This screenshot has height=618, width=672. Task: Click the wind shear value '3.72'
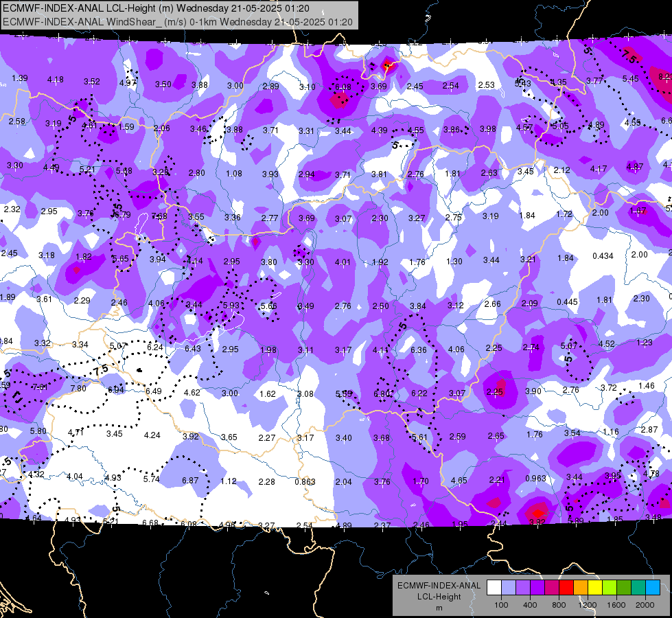click(x=609, y=388)
